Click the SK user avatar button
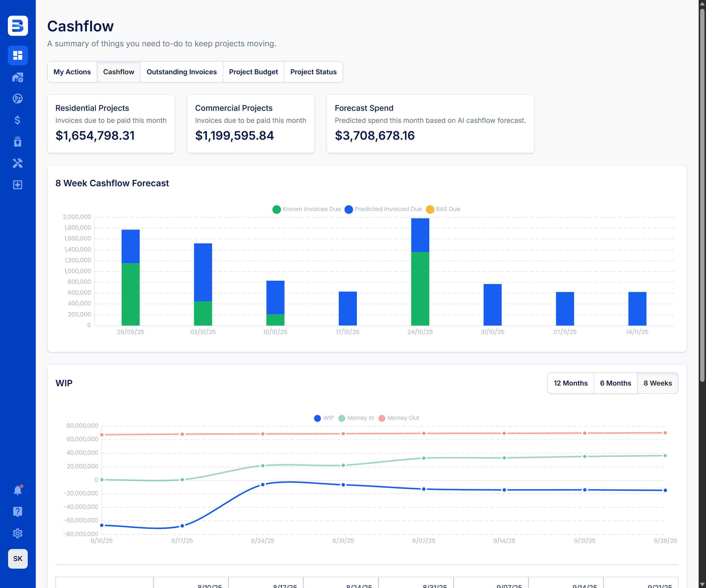 point(17,559)
